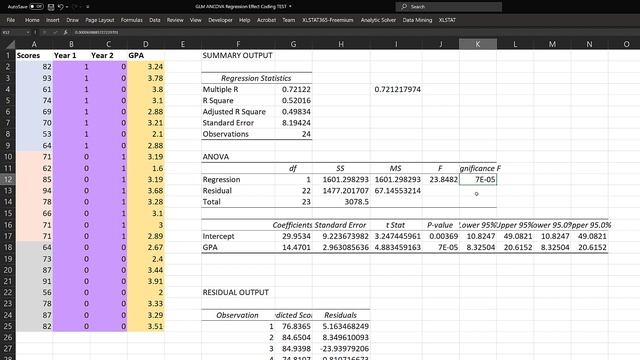This screenshot has width=640, height=360.
Task: Click the Adjusted R Square value 0.49834
Action: point(293,112)
